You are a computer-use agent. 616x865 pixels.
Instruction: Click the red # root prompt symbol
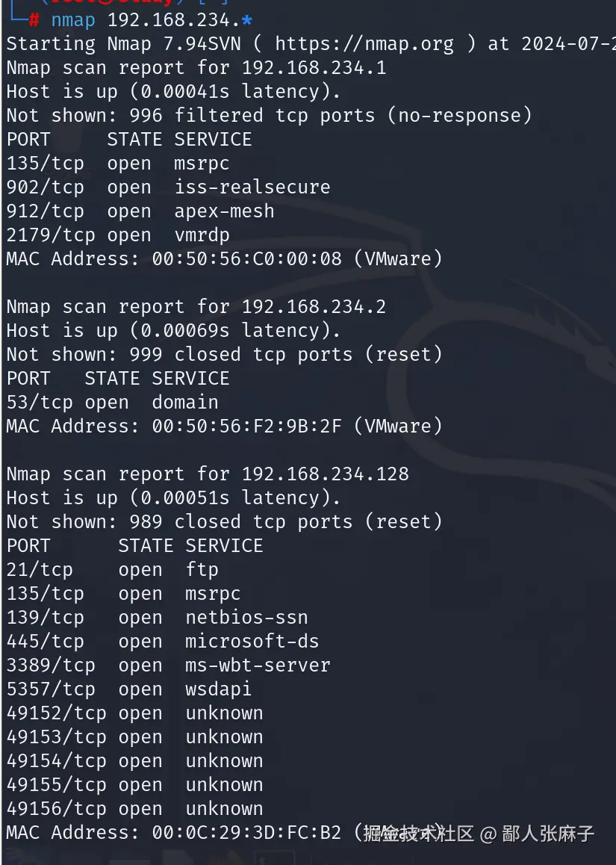click(x=34, y=20)
